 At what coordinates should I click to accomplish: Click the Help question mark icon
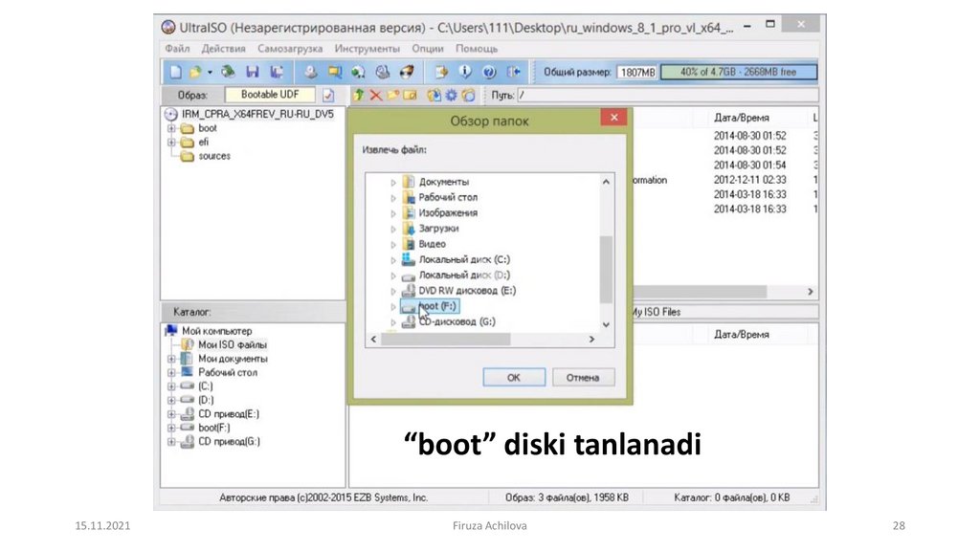[489, 73]
